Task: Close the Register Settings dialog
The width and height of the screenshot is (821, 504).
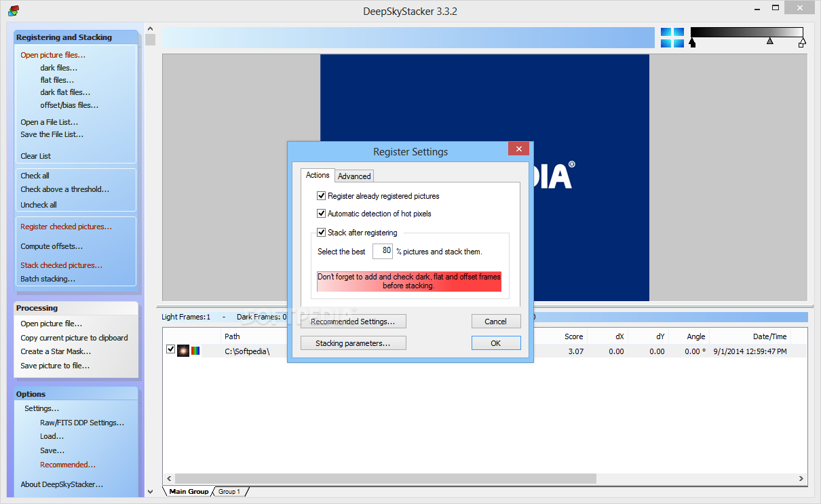Action: pyautogui.click(x=518, y=149)
